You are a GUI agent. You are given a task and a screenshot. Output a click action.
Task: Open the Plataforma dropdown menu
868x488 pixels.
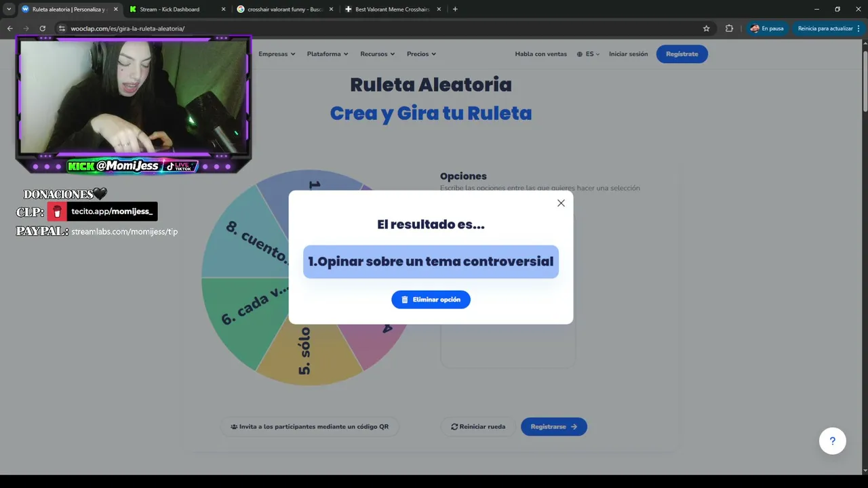(x=328, y=54)
